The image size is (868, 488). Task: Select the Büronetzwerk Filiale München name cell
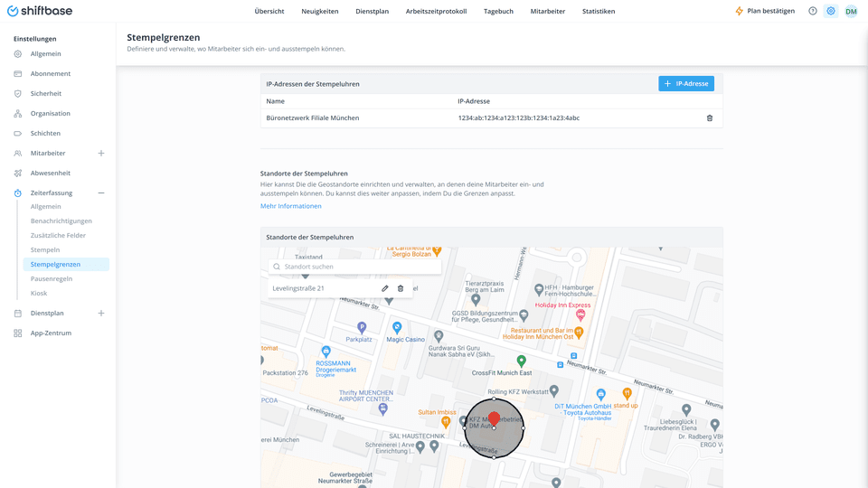point(312,117)
